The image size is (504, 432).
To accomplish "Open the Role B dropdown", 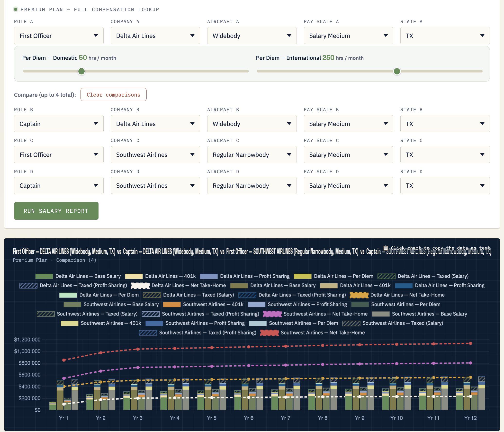I will click(x=59, y=124).
